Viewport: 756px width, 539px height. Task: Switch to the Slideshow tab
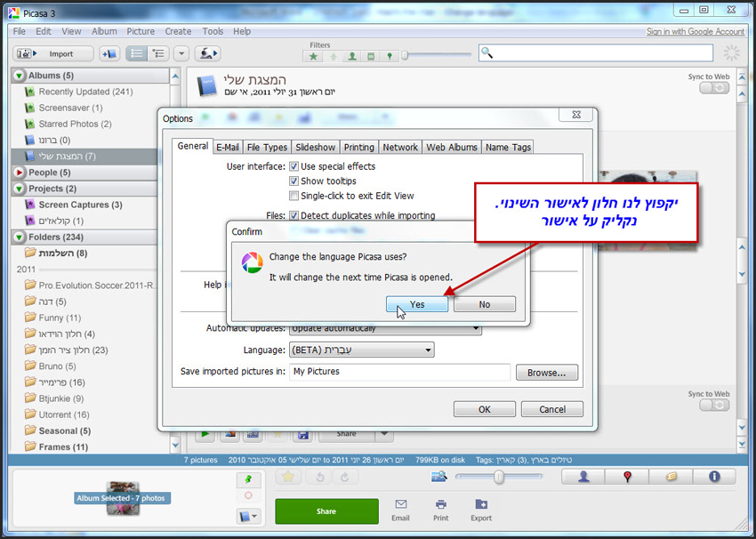(316, 147)
